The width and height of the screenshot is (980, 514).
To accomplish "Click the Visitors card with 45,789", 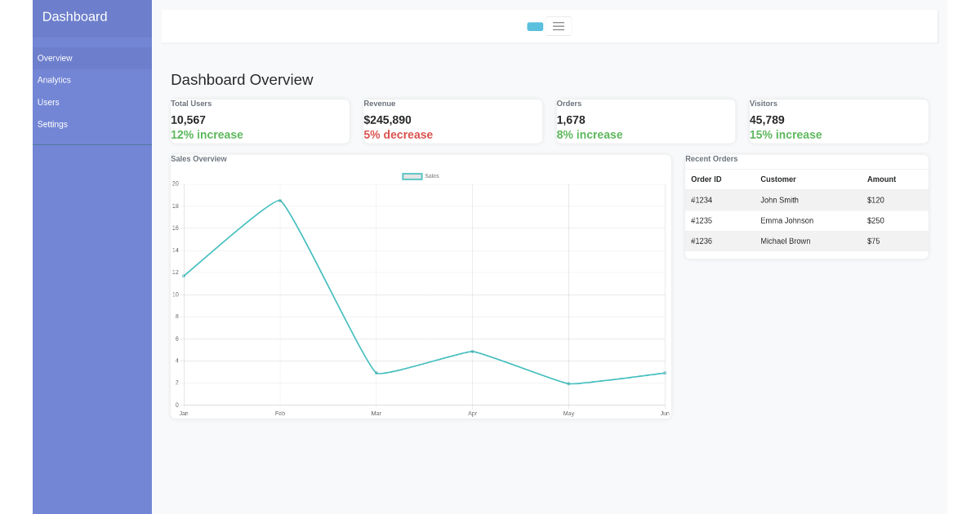I will (838, 120).
